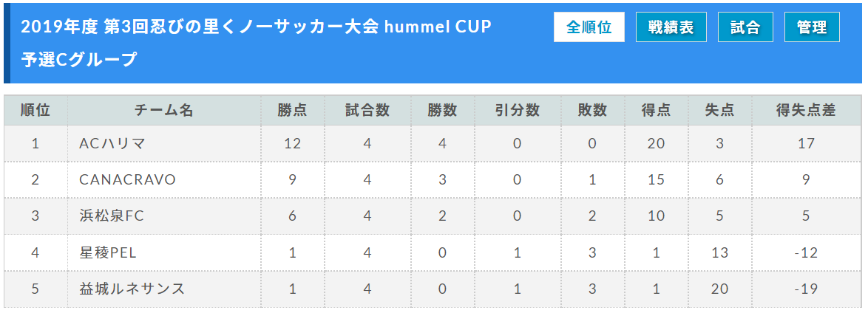Click the tournament title heading
The image size is (868, 313).
[257, 27]
